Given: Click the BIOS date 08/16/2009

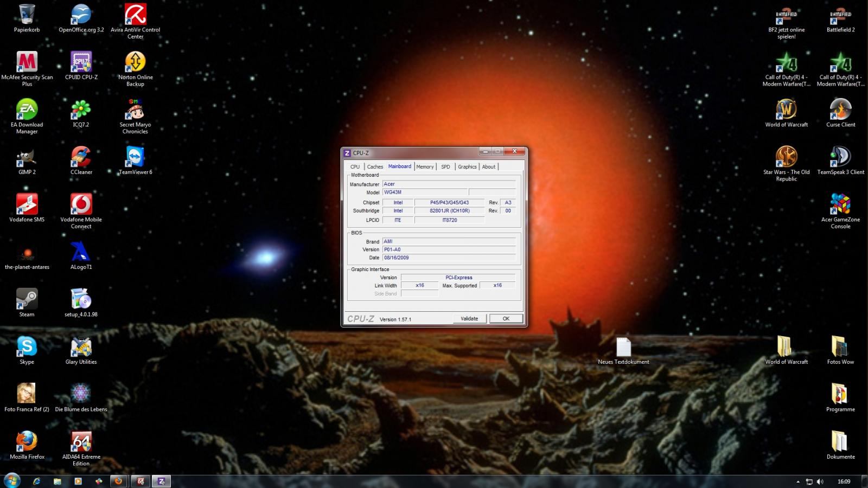Looking at the screenshot, I should (449, 258).
